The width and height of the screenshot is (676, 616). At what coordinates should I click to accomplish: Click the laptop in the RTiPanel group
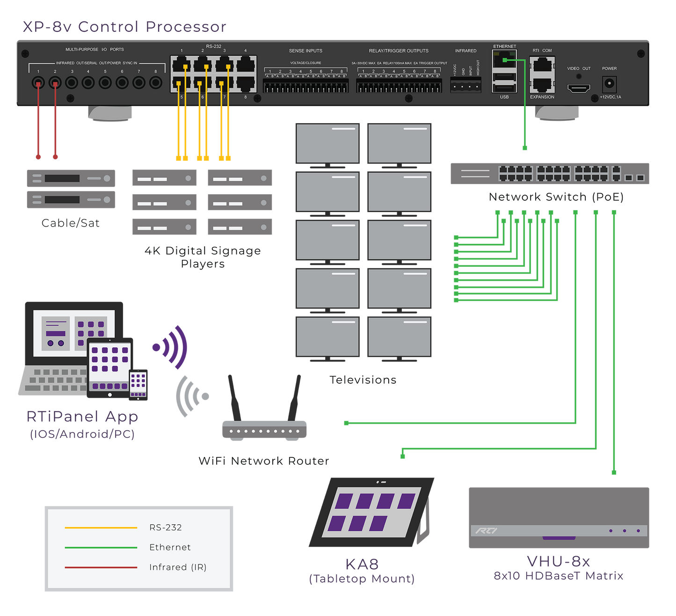(71, 348)
